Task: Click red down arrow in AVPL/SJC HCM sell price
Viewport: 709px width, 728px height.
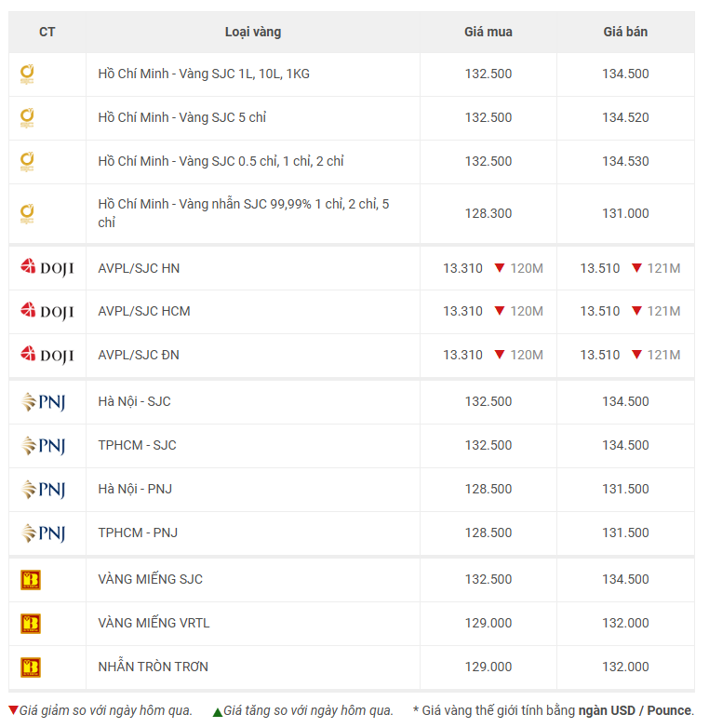Action: (x=636, y=311)
